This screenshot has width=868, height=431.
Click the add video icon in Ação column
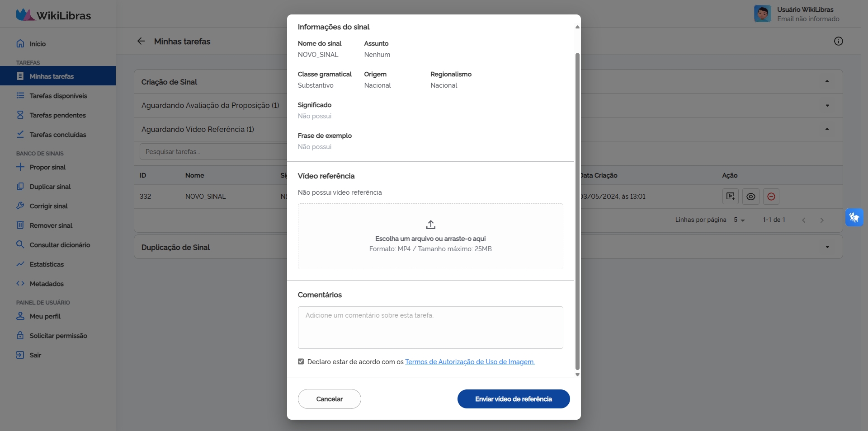tap(730, 197)
